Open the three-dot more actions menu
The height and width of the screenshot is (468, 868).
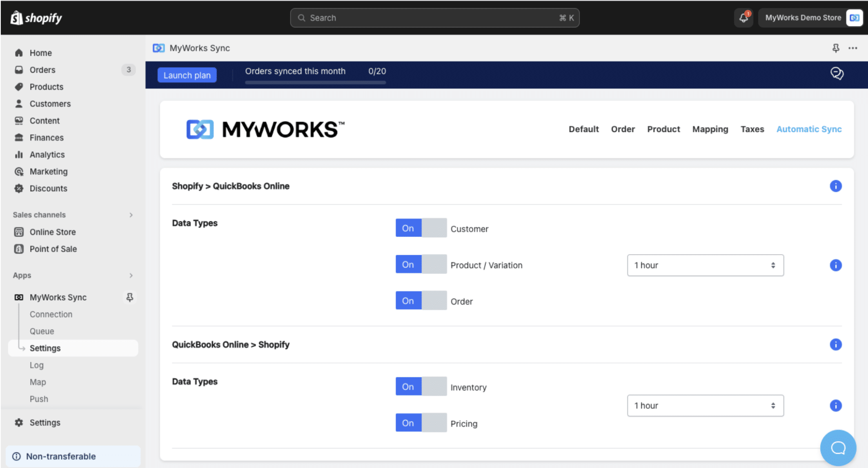853,48
